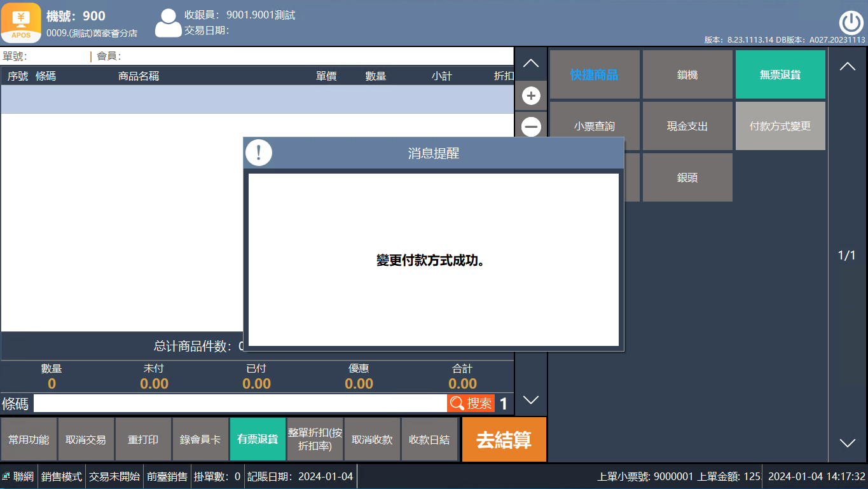868x489 pixels.
Task: Click 取消交易 to cancel transaction
Action: point(86,439)
